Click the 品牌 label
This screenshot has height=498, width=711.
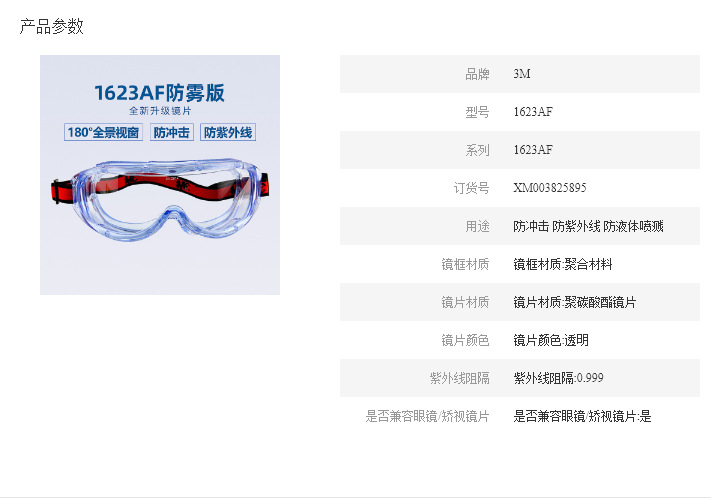pyautogui.click(x=477, y=74)
